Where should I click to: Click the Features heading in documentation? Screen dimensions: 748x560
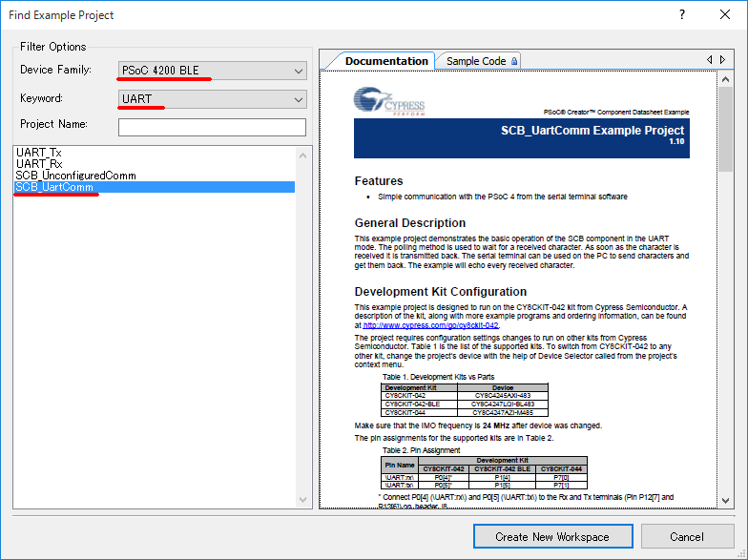pyautogui.click(x=379, y=181)
